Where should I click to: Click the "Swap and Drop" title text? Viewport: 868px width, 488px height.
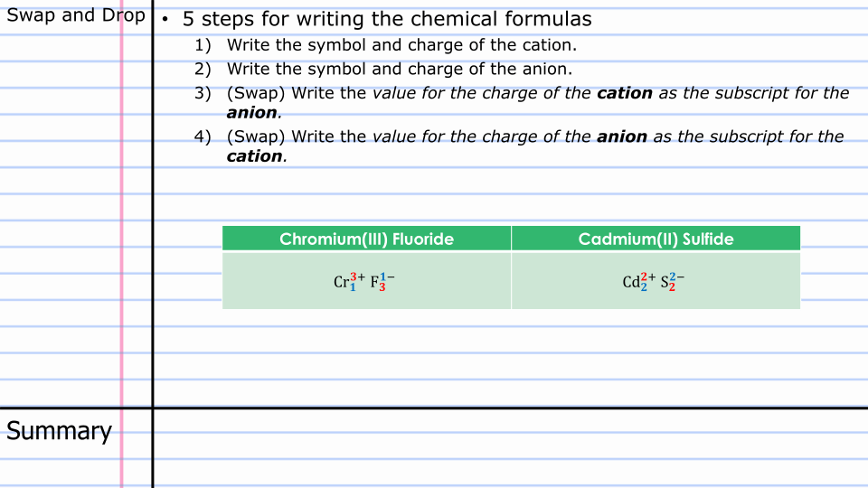[x=75, y=16]
